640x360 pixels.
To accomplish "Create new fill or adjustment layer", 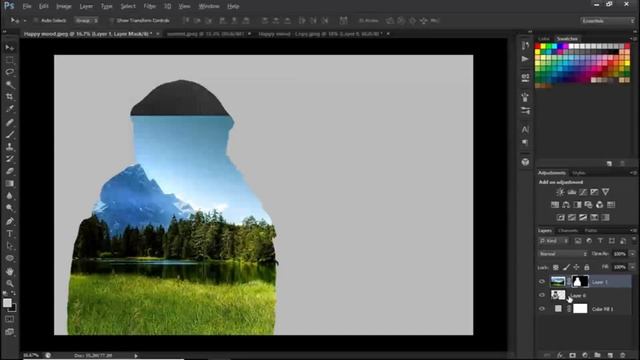I will point(585,356).
